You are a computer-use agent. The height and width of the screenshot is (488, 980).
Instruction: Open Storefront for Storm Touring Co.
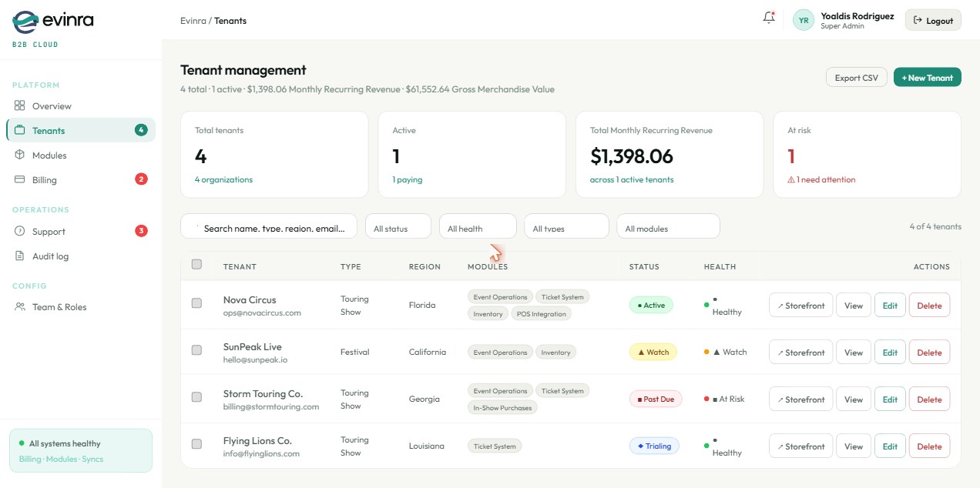point(800,399)
